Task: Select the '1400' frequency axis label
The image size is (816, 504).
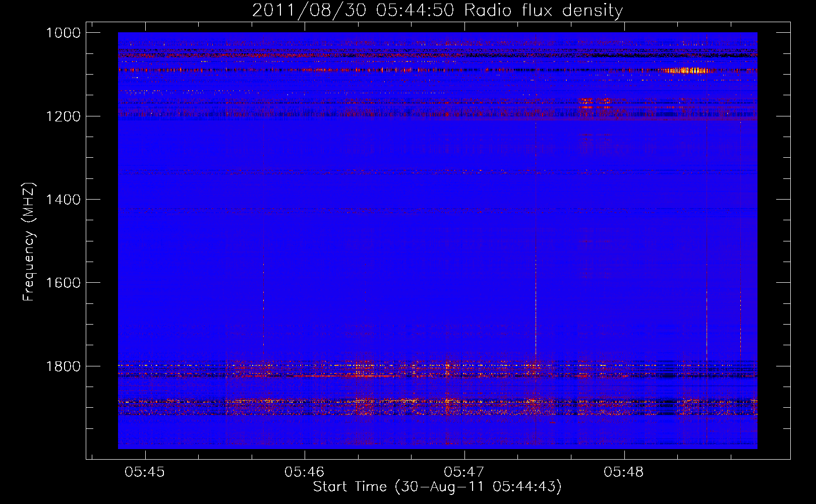Action: [x=63, y=200]
